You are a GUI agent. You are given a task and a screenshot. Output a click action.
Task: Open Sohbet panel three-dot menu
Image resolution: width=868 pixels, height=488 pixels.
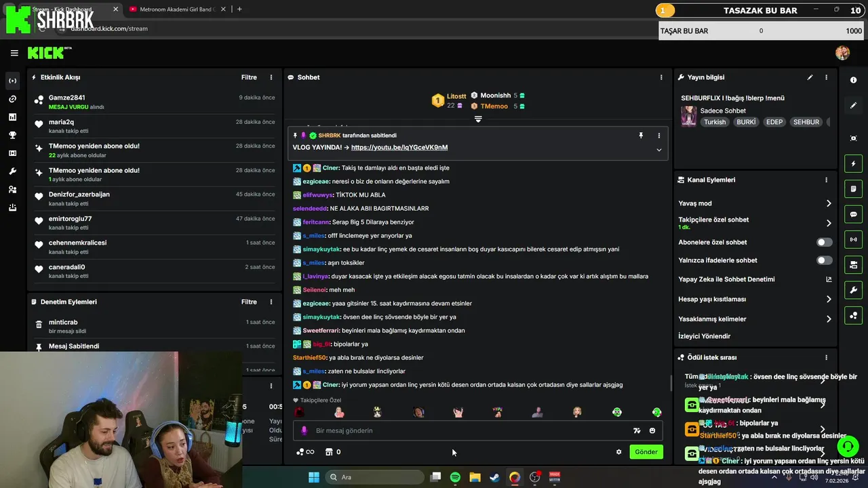click(x=661, y=77)
